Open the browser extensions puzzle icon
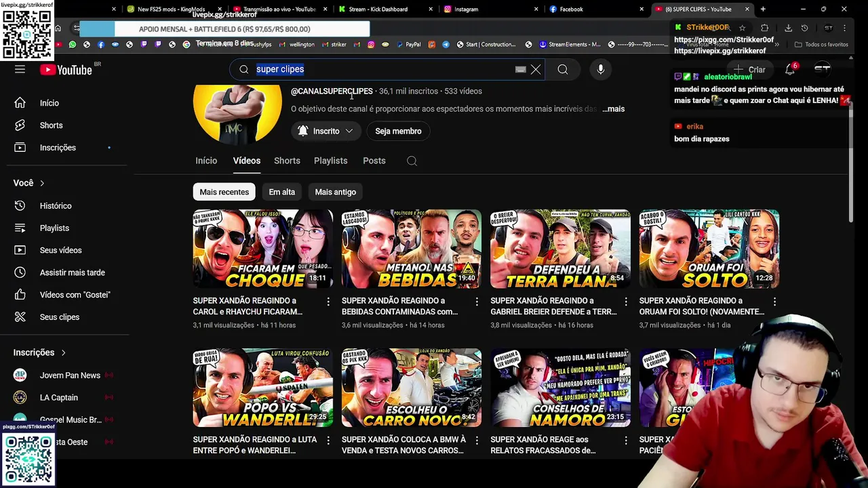 [x=765, y=28]
